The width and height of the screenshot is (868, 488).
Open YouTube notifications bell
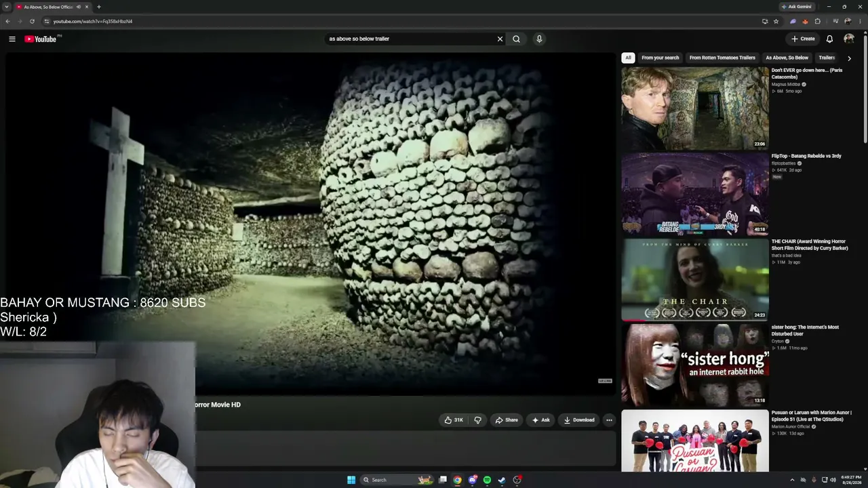click(x=829, y=39)
